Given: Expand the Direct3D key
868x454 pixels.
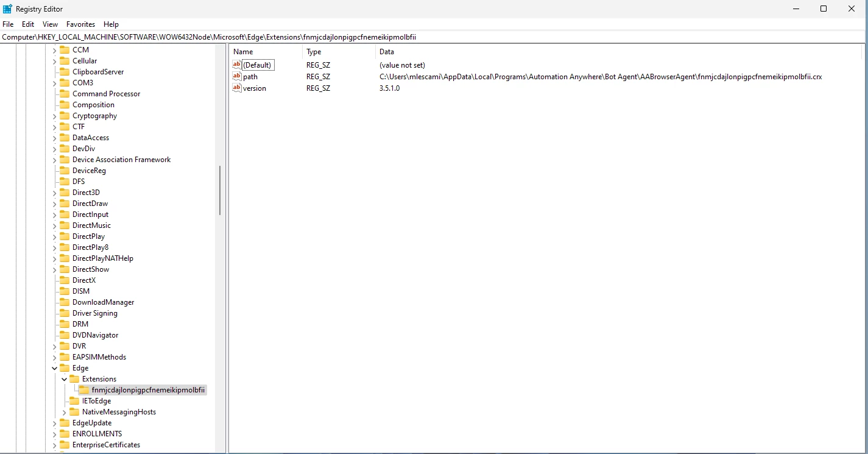Looking at the screenshot, I should [x=54, y=193].
